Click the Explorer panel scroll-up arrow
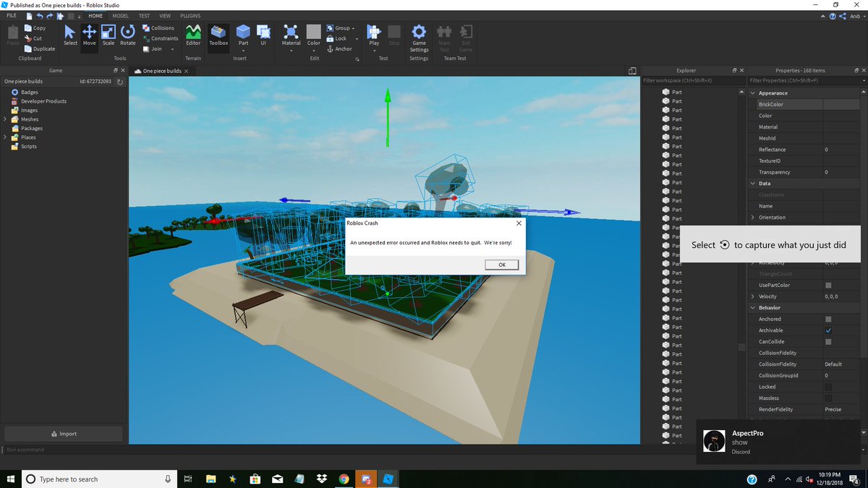 click(x=741, y=93)
